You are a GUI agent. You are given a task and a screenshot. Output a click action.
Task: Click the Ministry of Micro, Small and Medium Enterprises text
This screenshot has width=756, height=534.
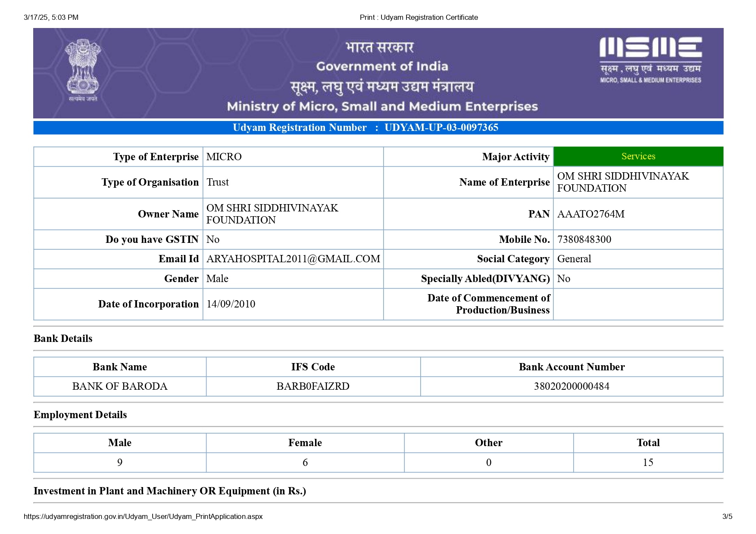point(382,106)
